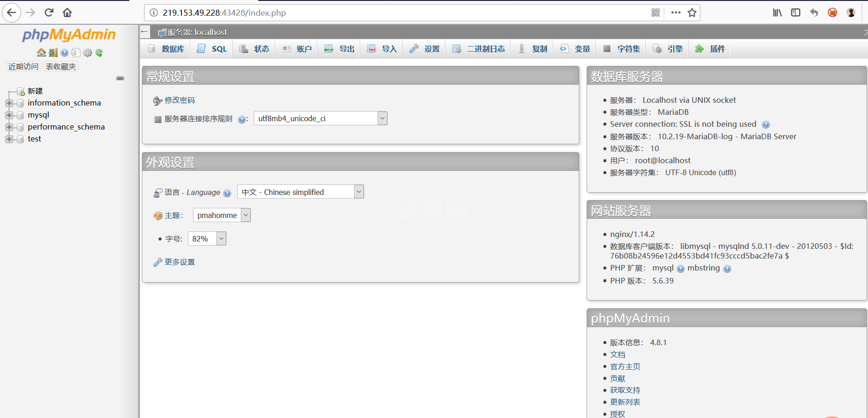Open the 插件 plugins tab
This screenshot has height=418, width=868.
710,49
